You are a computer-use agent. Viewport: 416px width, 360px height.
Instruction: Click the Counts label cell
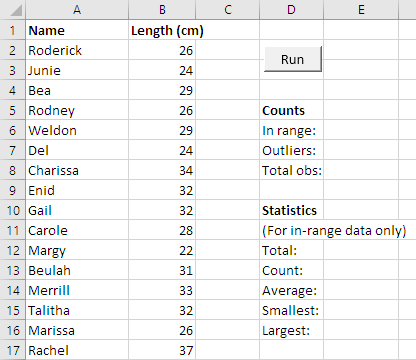click(x=291, y=110)
